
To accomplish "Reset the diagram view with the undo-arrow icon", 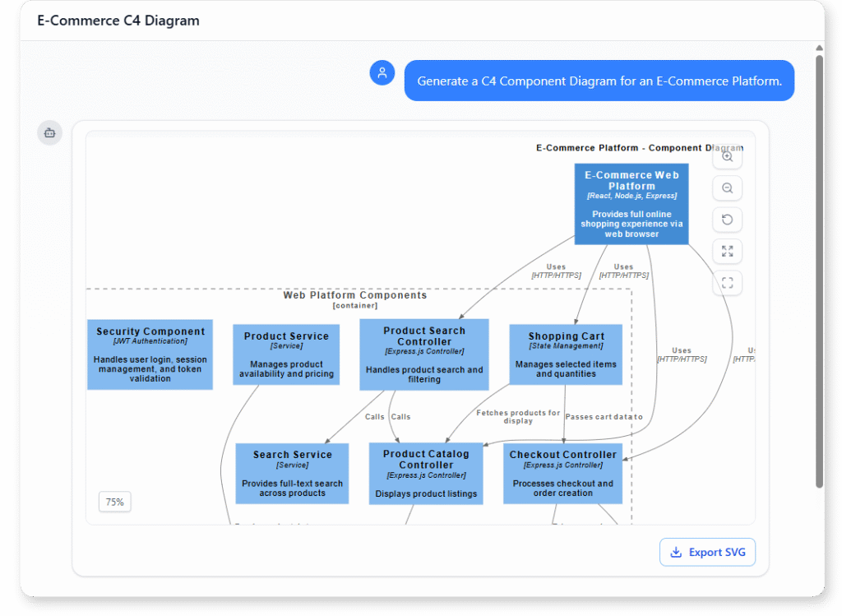I will pyautogui.click(x=727, y=220).
